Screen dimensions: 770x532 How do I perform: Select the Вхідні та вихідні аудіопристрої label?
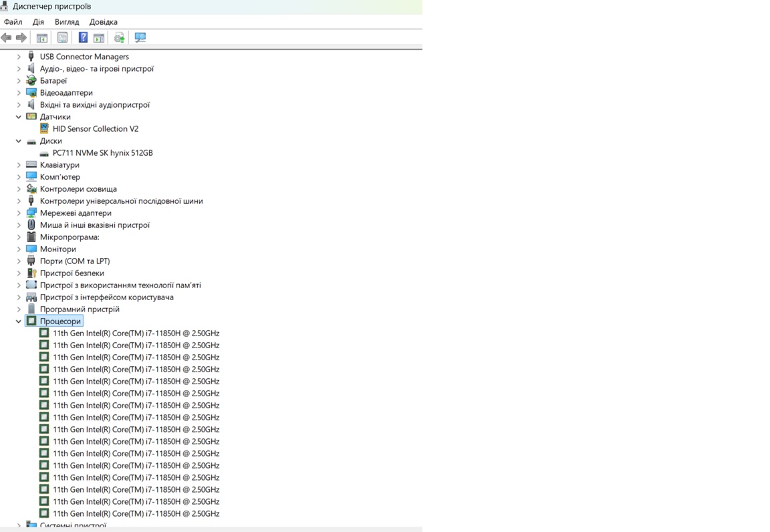click(95, 105)
